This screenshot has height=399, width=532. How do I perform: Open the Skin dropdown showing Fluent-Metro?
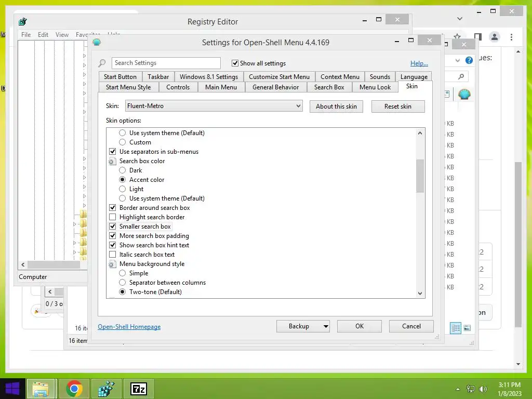[x=214, y=106]
